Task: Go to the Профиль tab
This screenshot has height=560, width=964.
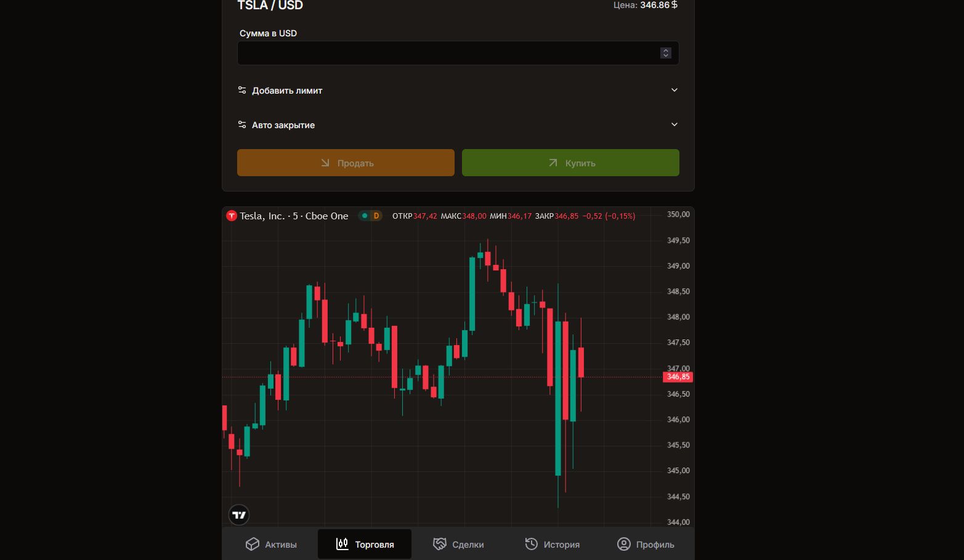Action: 646,544
